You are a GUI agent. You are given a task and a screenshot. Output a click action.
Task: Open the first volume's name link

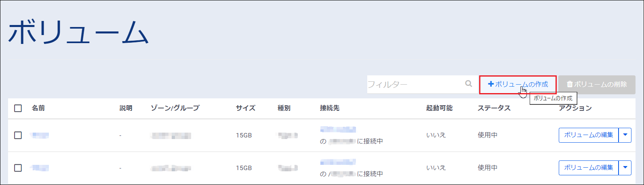40,135
